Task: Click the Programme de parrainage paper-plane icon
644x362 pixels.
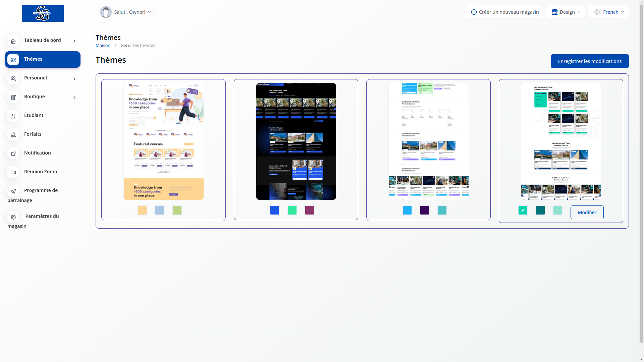Action: pos(13,191)
